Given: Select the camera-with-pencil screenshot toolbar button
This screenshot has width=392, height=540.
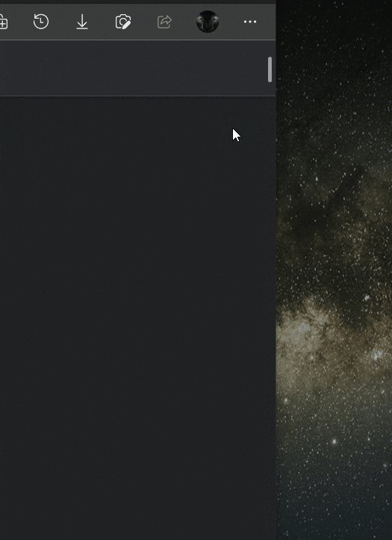Looking at the screenshot, I should [x=123, y=22].
